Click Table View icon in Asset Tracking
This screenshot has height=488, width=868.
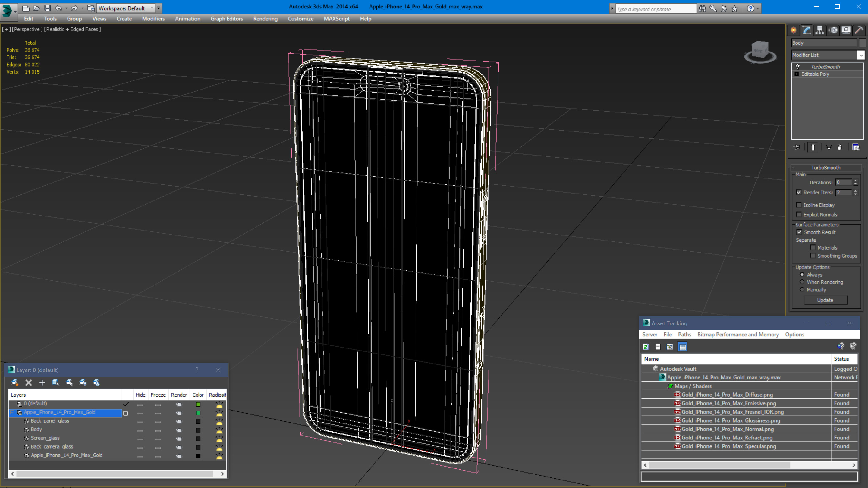[x=682, y=347]
